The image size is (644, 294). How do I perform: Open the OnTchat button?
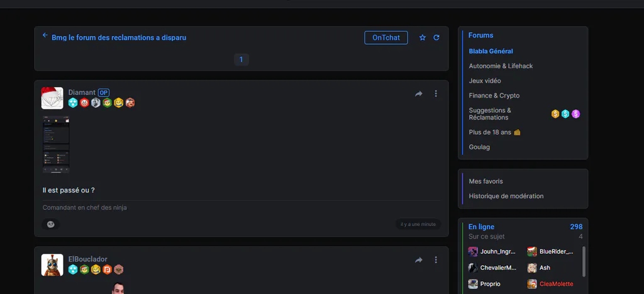386,37
